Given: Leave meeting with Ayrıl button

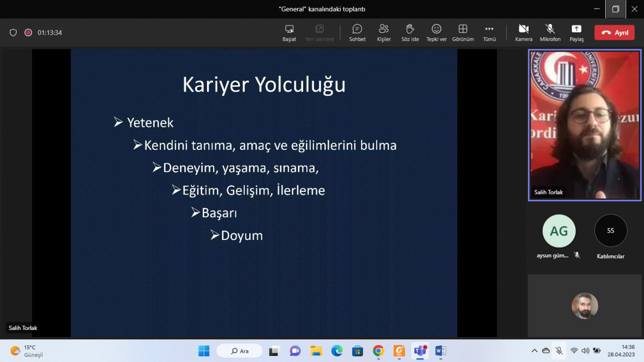Looking at the screenshot, I should (615, 33).
